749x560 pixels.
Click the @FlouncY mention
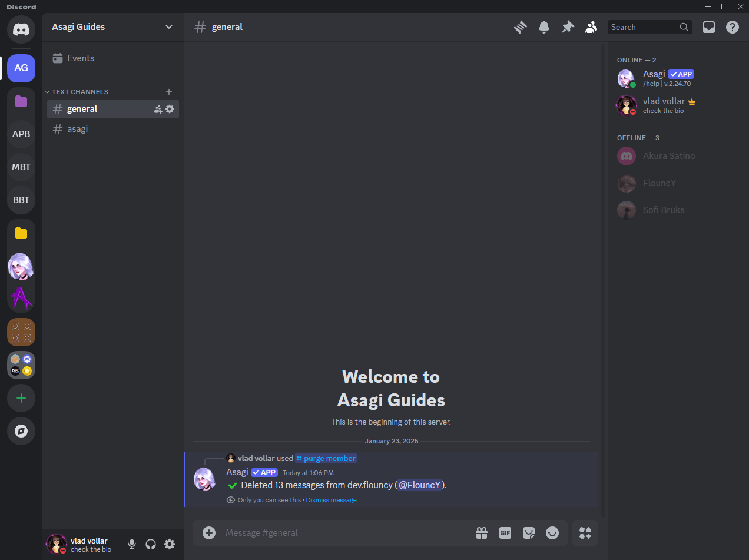point(419,485)
